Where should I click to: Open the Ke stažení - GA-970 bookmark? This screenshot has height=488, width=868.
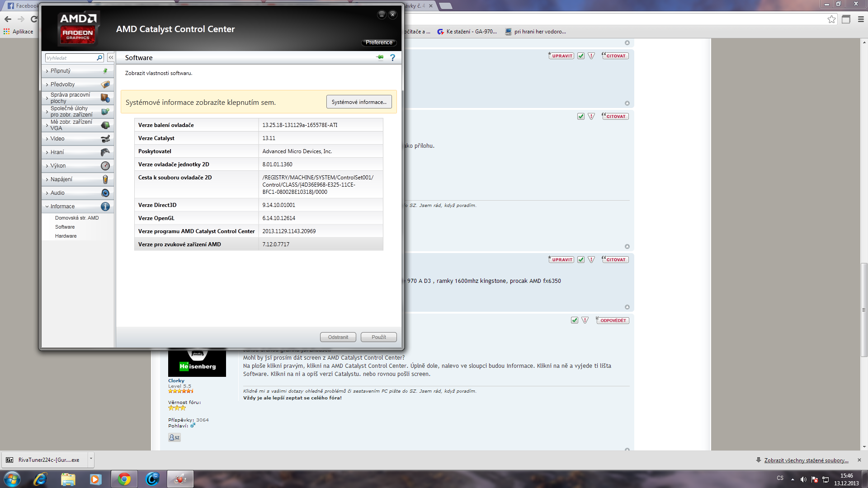[467, 32]
